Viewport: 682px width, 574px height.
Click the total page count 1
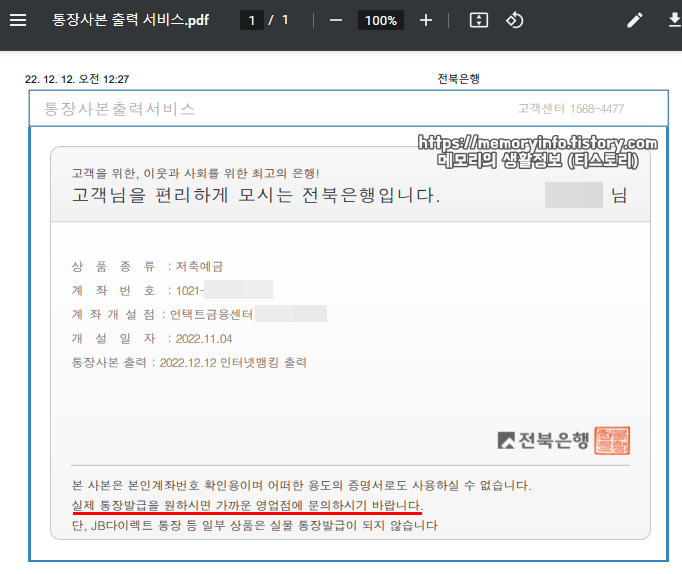click(x=285, y=20)
